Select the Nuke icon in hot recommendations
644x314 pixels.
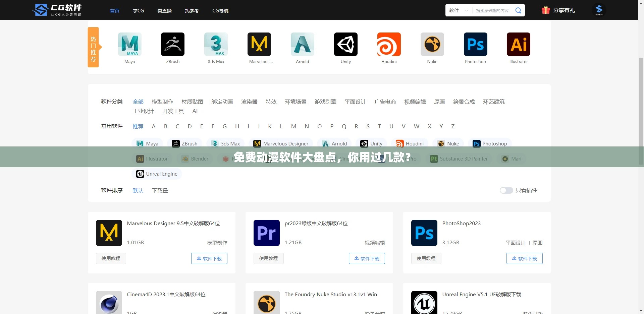click(x=432, y=44)
